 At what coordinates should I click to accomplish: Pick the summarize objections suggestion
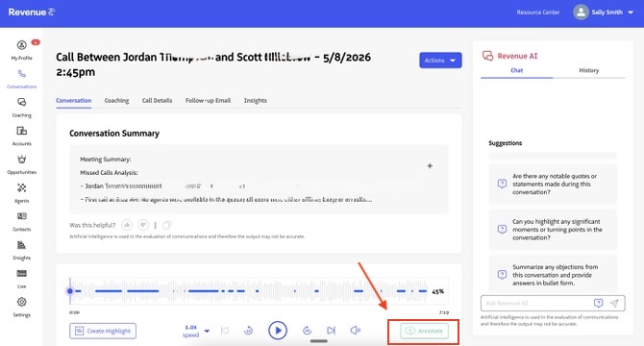click(x=553, y=274)
